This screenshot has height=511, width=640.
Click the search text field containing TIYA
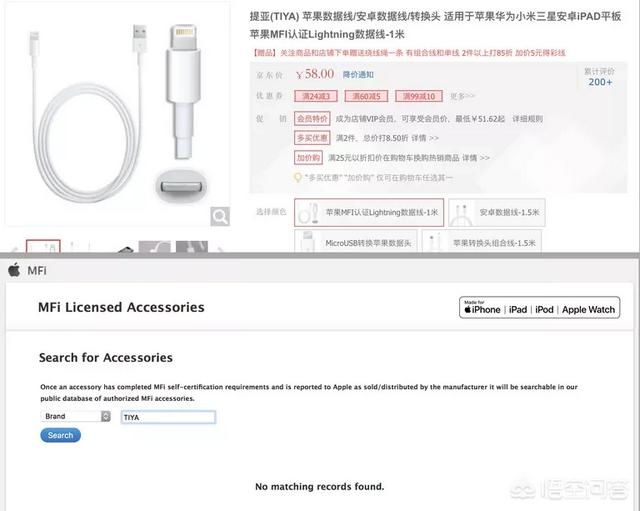168,417
